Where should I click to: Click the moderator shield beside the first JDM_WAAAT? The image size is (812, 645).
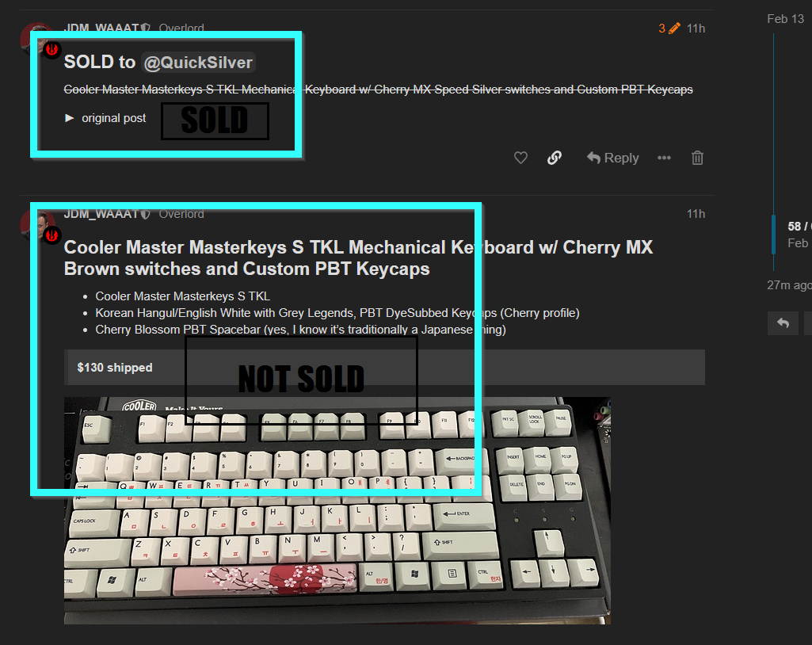tap(146, 28)
